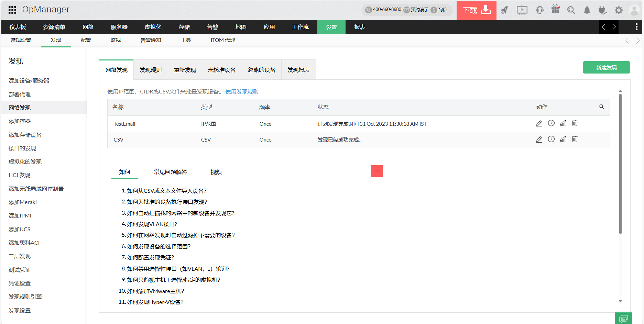Delete the CSV discovery with trash icon
This screenshot has width=644, height=324.
575,139
